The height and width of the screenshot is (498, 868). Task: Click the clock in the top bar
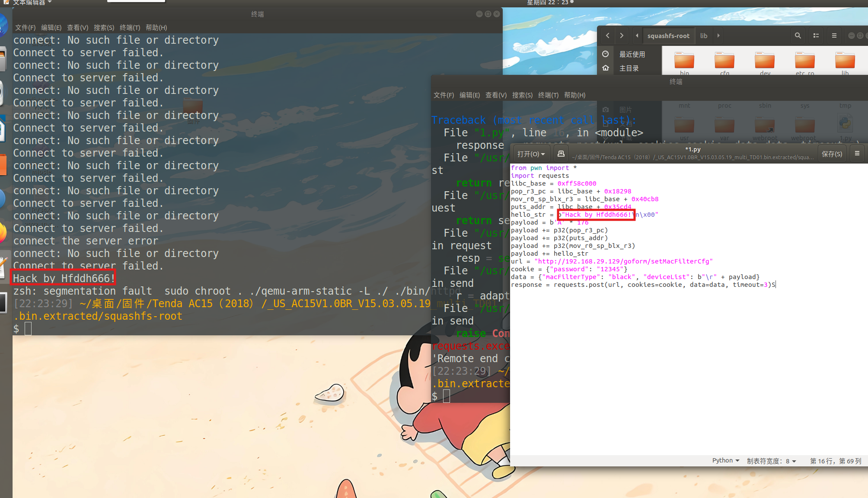point(547,3)
